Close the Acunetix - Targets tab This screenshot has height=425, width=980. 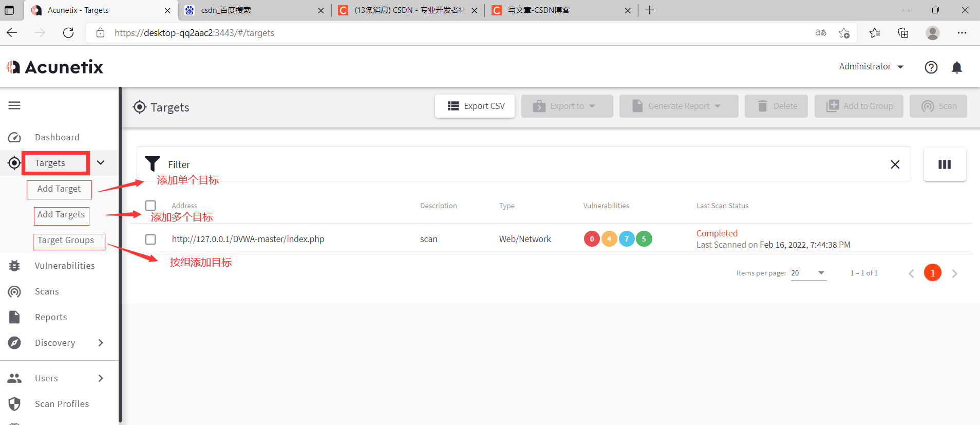tap(167, 10)
